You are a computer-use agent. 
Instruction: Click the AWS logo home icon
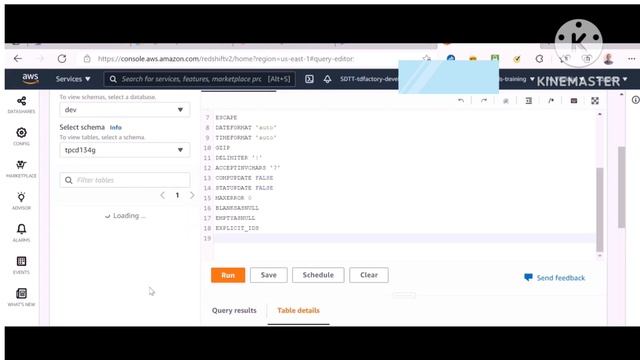coord(30,79)
